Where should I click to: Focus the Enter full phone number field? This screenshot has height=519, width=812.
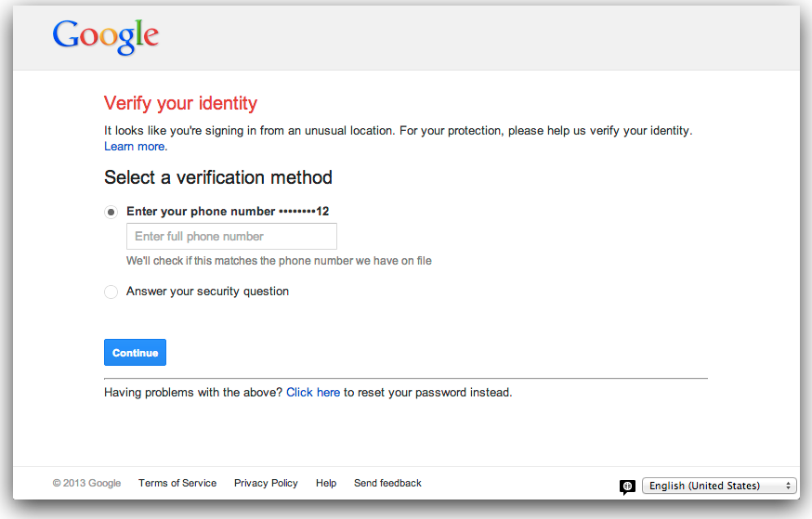pyautogui.click(x=231, y=237)
